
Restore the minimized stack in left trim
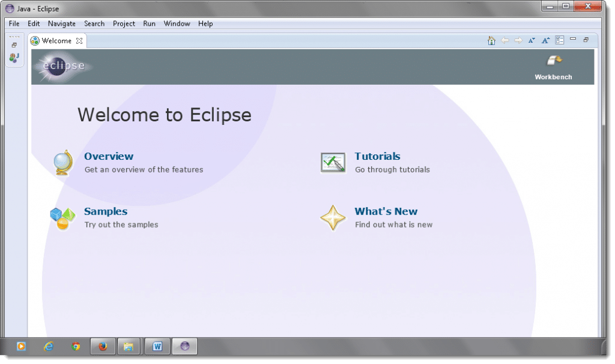click(x=14, y=45)
